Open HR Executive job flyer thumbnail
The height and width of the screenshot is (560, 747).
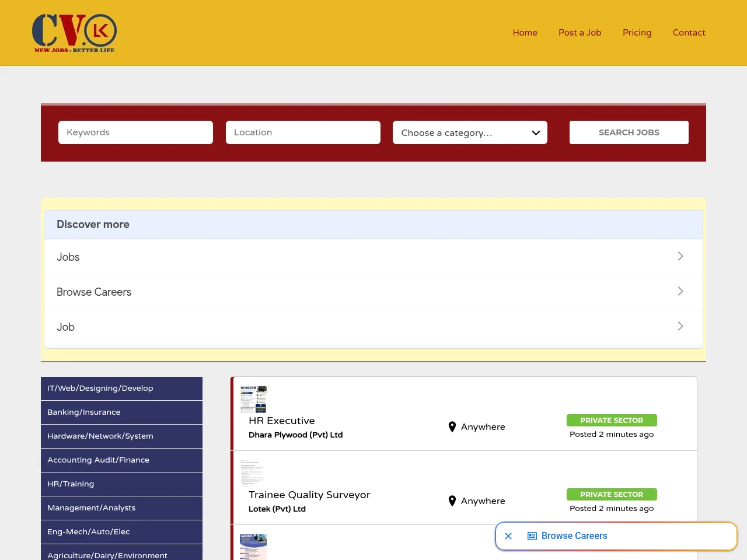click(x=253, y=399)
